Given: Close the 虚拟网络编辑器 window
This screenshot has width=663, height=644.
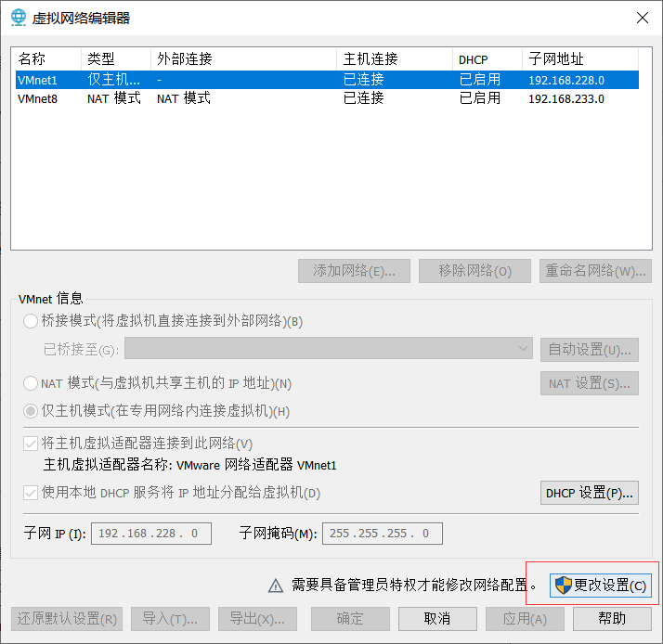Looking at the screenshot, I should click(x=643, y=18).
